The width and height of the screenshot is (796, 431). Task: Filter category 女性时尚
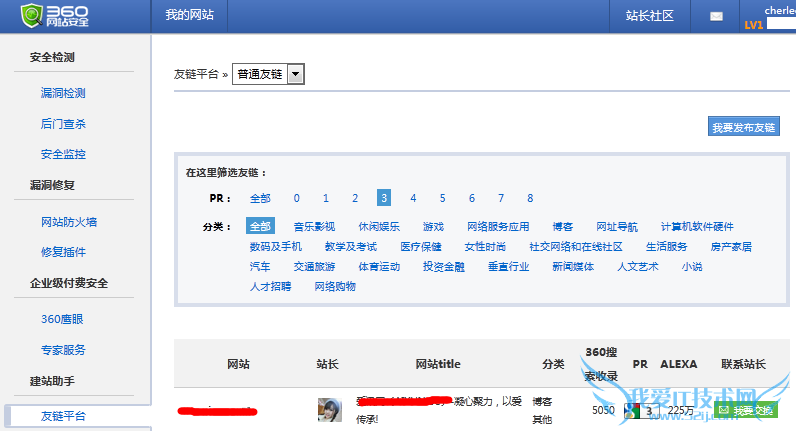pyautogui.click(x=485, y=247)
